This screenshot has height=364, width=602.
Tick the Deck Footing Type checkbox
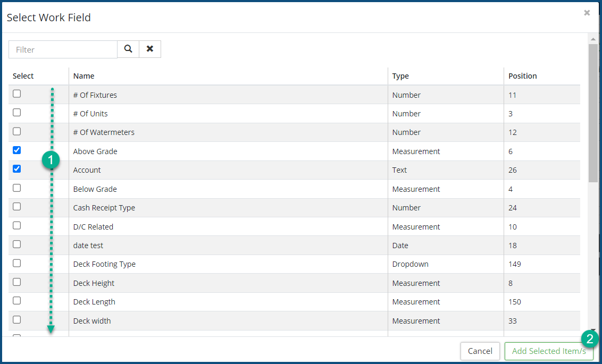17,263
